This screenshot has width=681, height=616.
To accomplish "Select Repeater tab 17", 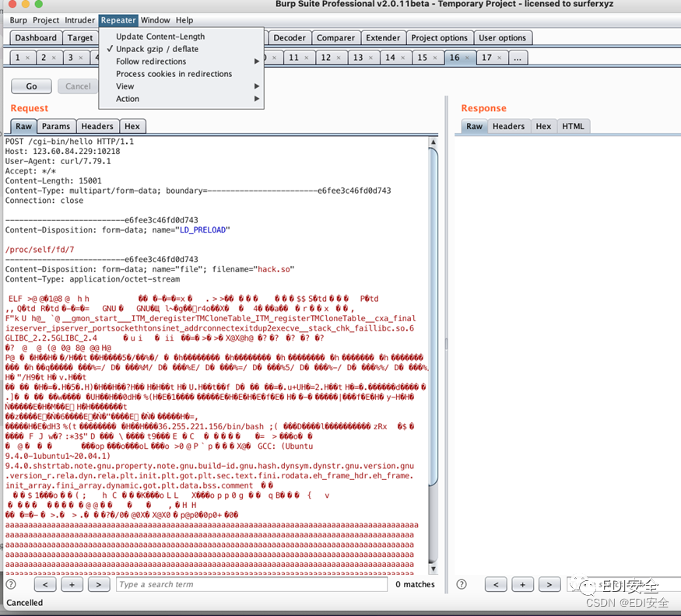I will coord(487,58).
